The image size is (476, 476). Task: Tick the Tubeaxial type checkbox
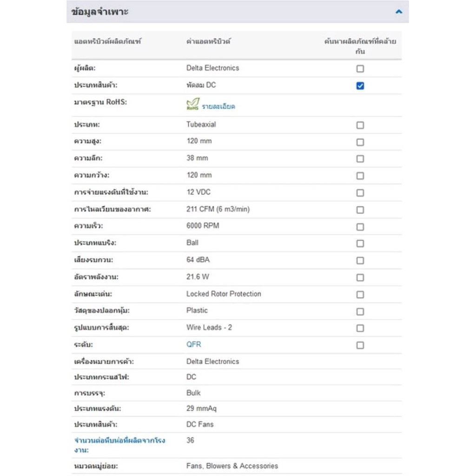360,125
